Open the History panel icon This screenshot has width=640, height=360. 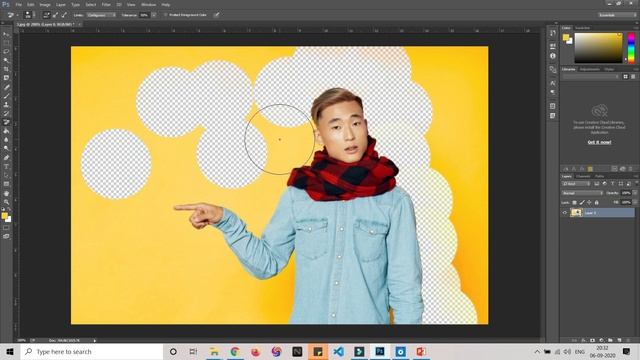(553, 33)
